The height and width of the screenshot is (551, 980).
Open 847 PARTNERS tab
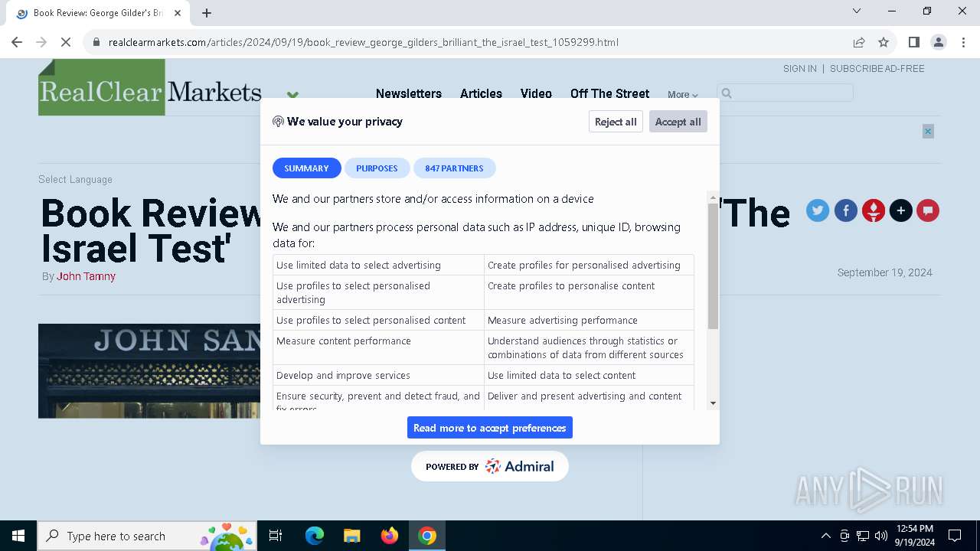click(454, 168)
